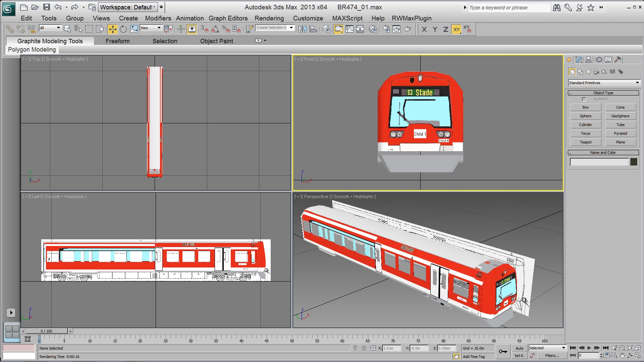Open the Material Editor sphere icon

373,29
